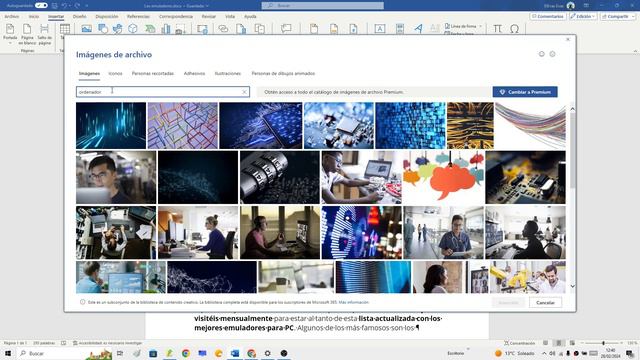Viewport: 640px width, 360px height.
Task: Click the SmartArt icon in ribbon
Action: [x=150, y=29]
